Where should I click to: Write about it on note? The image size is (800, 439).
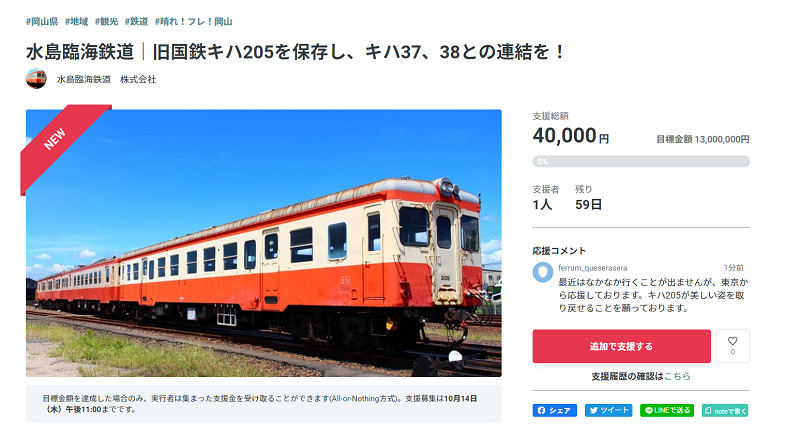coord(725,410)
